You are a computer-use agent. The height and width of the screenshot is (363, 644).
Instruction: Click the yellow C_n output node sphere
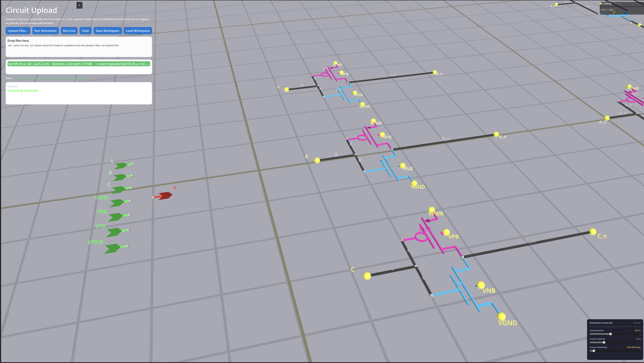coord(592,232)
